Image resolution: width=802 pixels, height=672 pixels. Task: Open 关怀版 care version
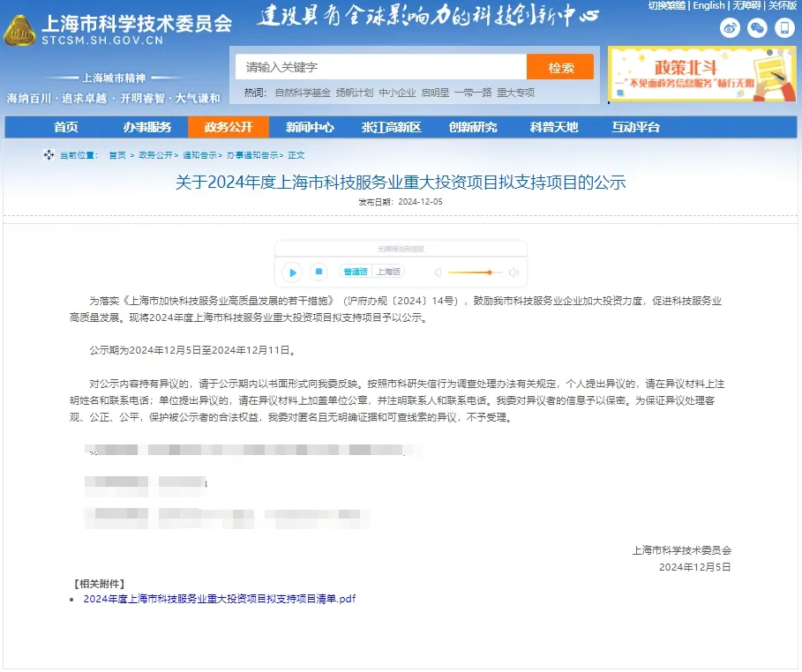pos(782,5)
